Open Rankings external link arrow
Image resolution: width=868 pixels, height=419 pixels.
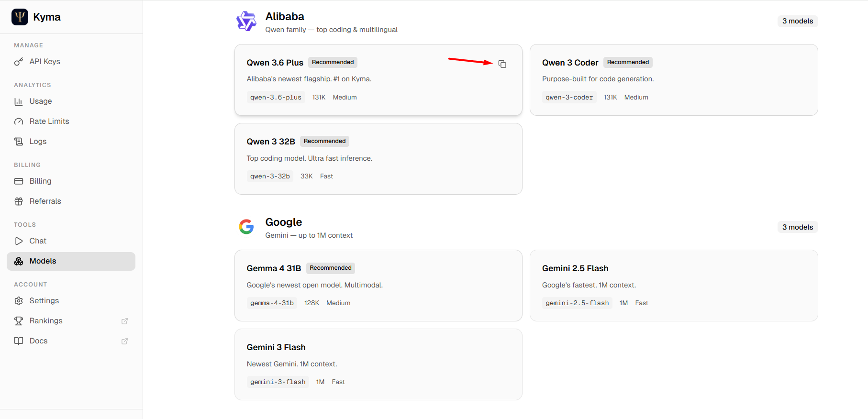click(x=124, y=321)
